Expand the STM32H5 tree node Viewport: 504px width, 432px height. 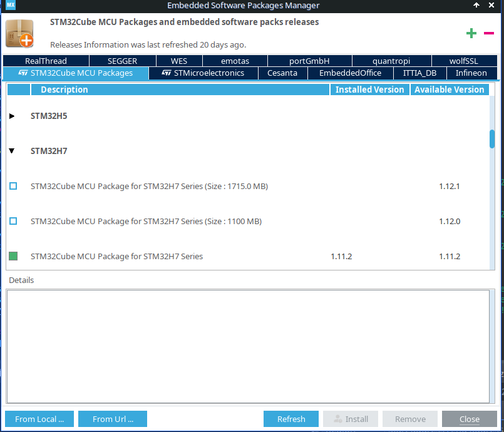tap(12, 116)
